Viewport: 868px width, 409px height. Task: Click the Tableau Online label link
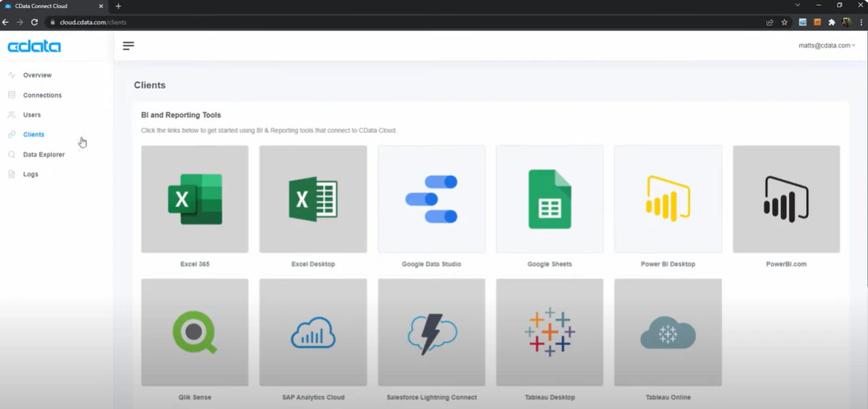point(668,397)
